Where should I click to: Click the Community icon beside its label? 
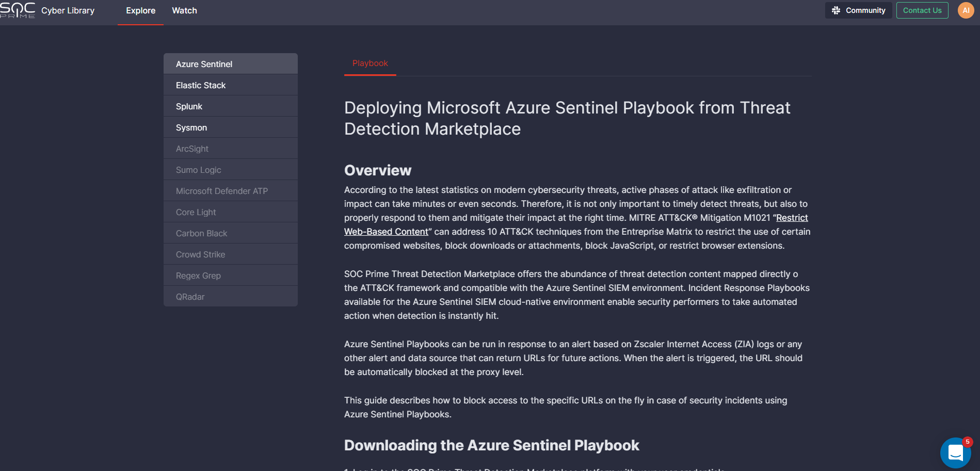pos(837,10)
